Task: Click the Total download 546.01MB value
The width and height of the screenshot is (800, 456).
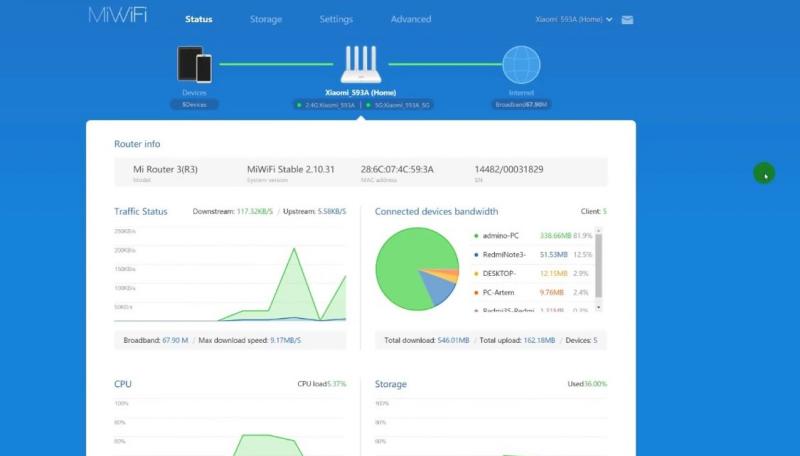Action: (453, 340)
